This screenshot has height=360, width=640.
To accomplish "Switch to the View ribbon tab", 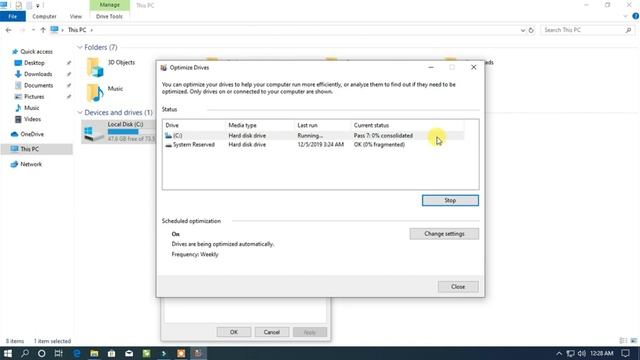I will pyautogui.click(x=76, y=16).
